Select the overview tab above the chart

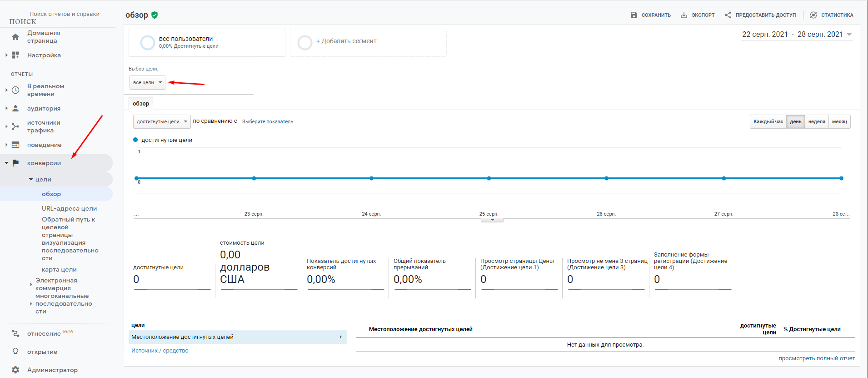pyautogui.click(x=141, y=104)
